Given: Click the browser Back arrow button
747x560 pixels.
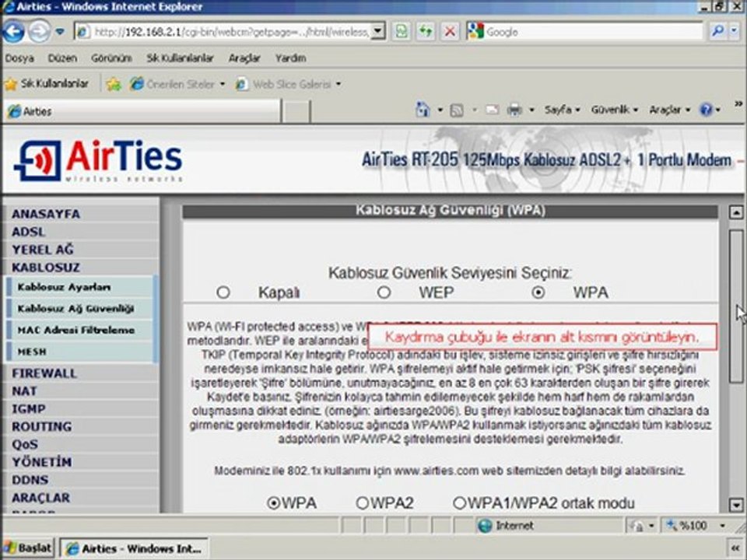Looking at the screenshot, I should (13, 32).
